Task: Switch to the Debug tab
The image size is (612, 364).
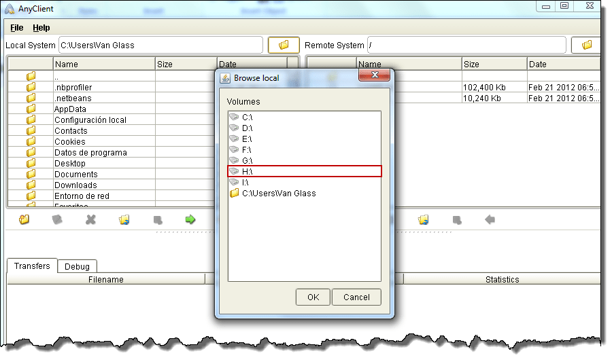Action: tap(77, 267)
